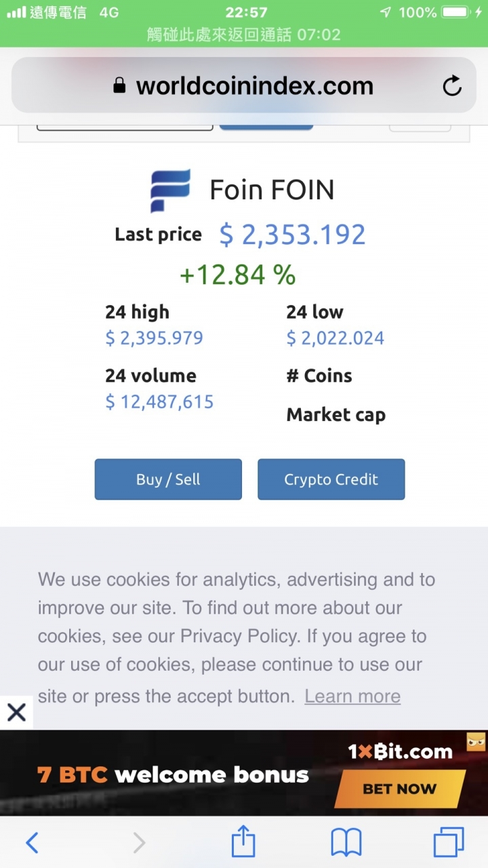Tap the $ 2,353.192 last price
Screen dimensions: 488x868
click(293, 235)
